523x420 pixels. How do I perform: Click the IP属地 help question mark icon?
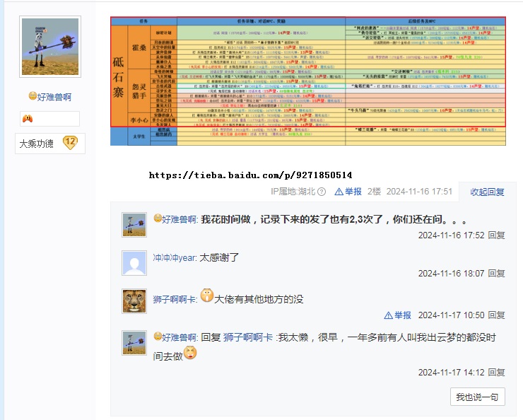(322, 192)
